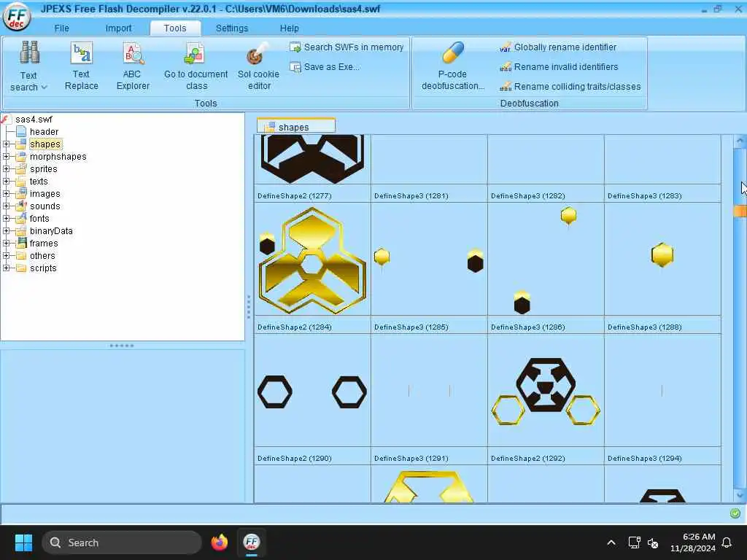
Task: Click Go to document class
Action: (196, 66)
